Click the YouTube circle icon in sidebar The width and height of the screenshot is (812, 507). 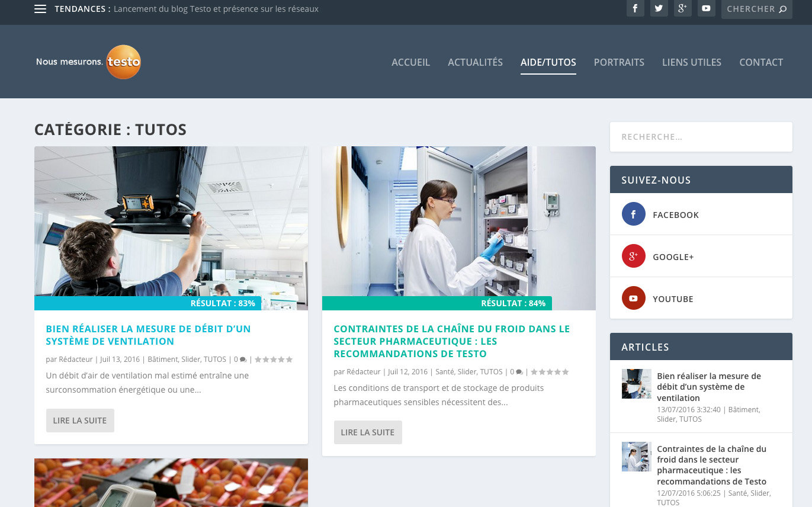click(x=633, y=298)
